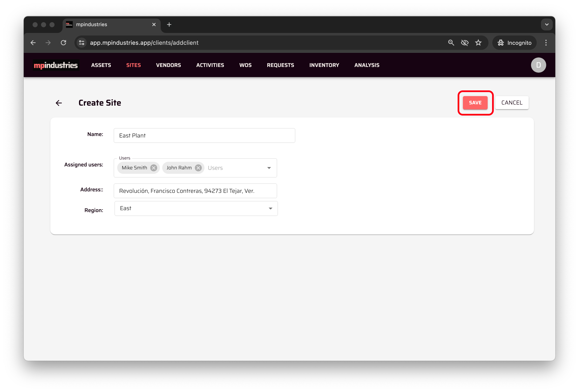
Task: Go to the ASSETS menu
Action: (101, 65)
